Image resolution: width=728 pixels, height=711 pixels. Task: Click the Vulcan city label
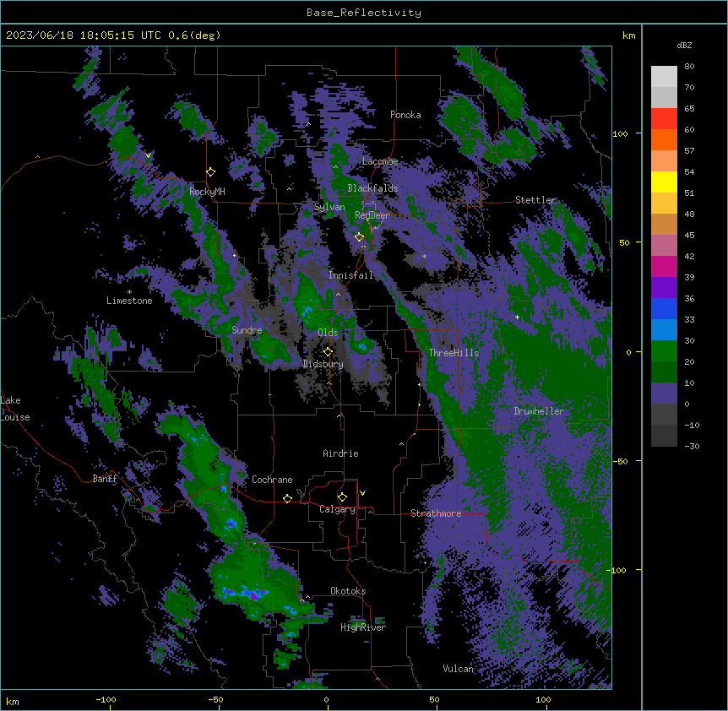(459, 669)
